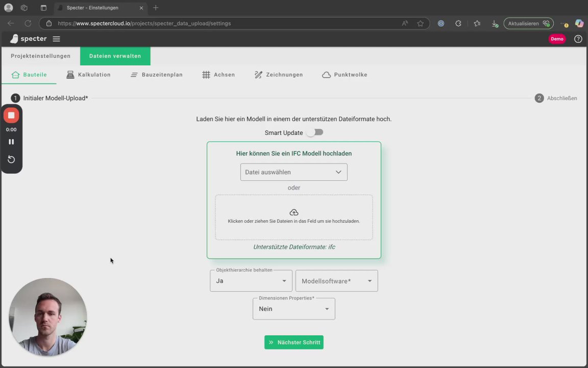Click the Nächster Schritt button
The image size is (588, 368).
tap(293, 342)
